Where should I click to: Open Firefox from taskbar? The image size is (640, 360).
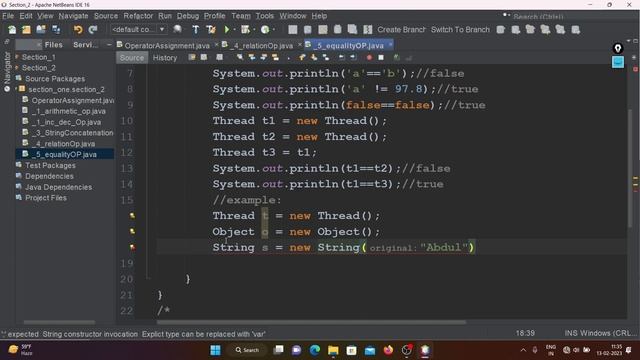388,350
